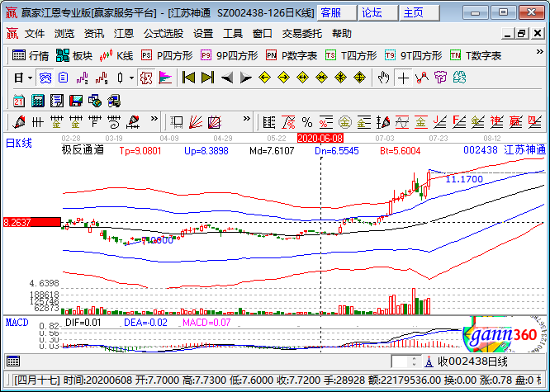Open the 9T四方形 tool
Screen dimensions: 550x392
pos(413,55)
